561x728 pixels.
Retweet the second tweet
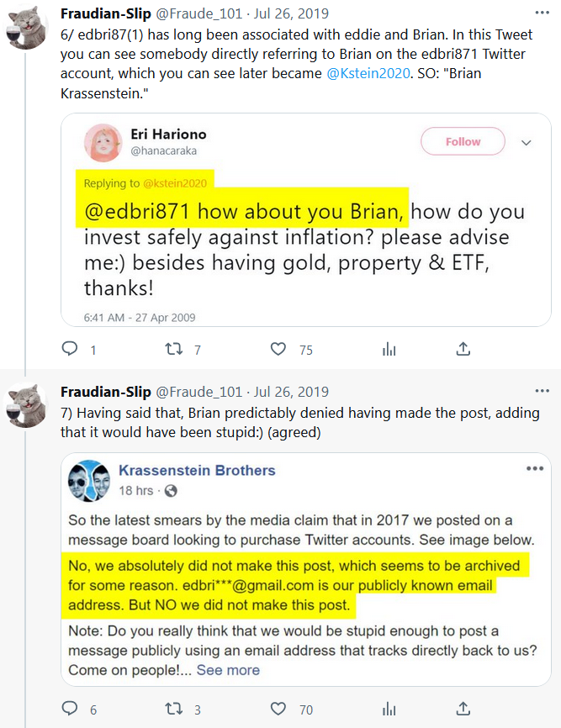(x=173, y=710)
